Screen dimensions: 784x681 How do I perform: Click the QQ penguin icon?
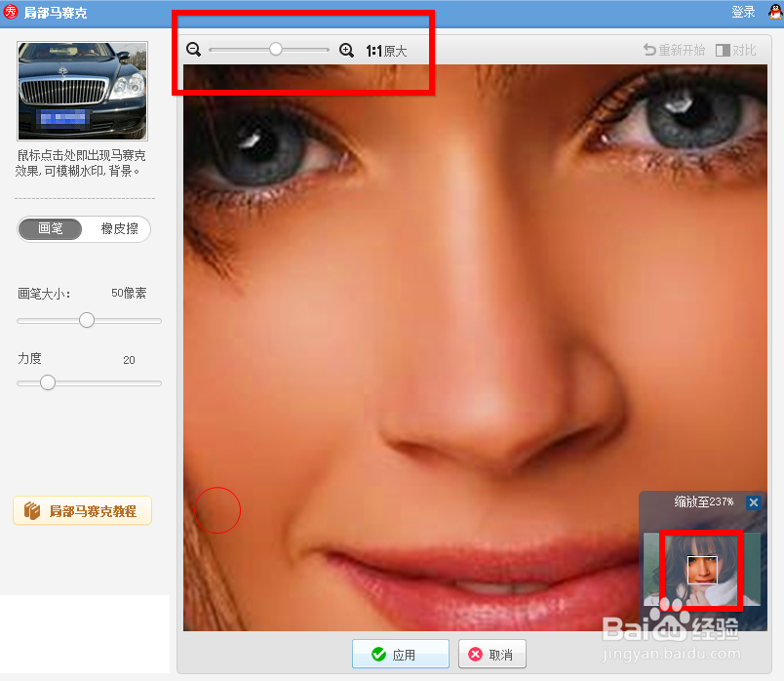click(x=775, y=12)
